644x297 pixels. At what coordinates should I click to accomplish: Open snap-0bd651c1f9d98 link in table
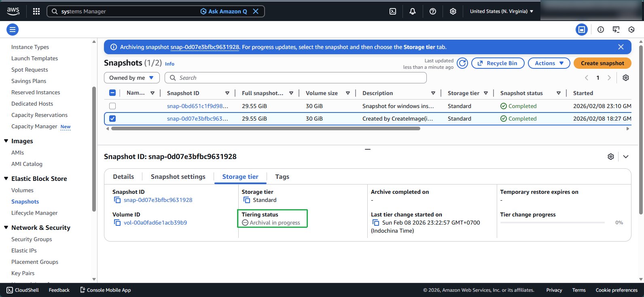[x=197, y=106]
